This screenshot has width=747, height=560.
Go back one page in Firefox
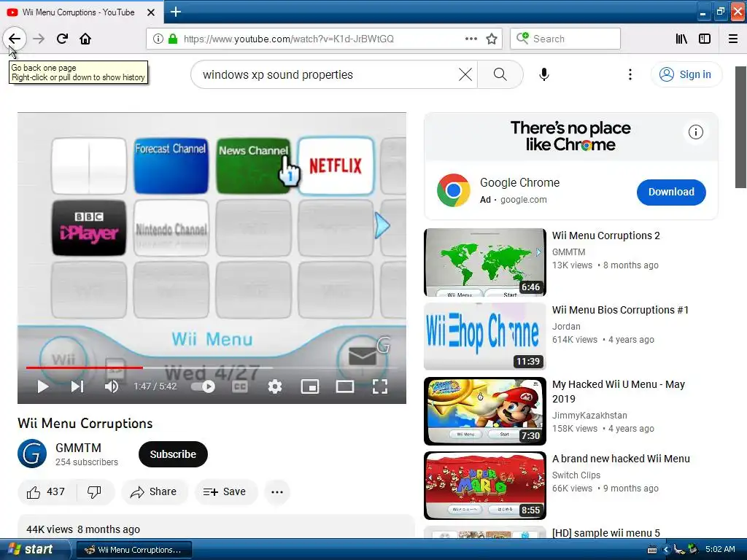point(15,39)
